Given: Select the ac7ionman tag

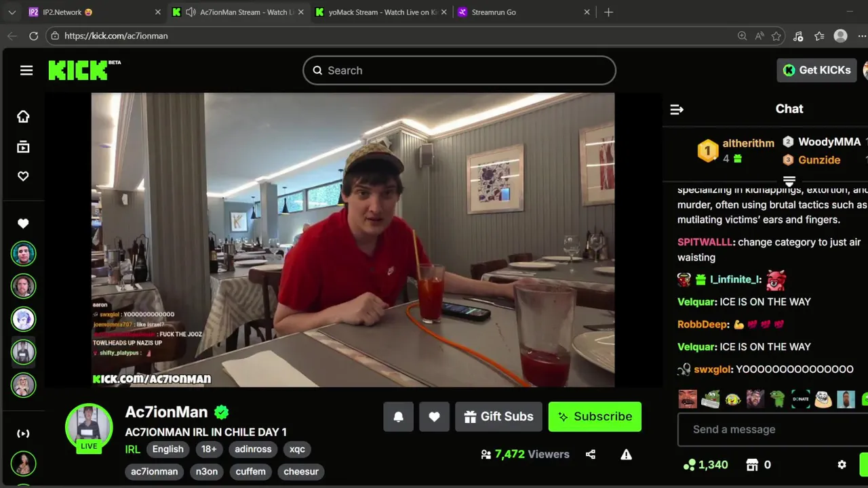Looking at the screenshot, I should [x=154, y=472].
